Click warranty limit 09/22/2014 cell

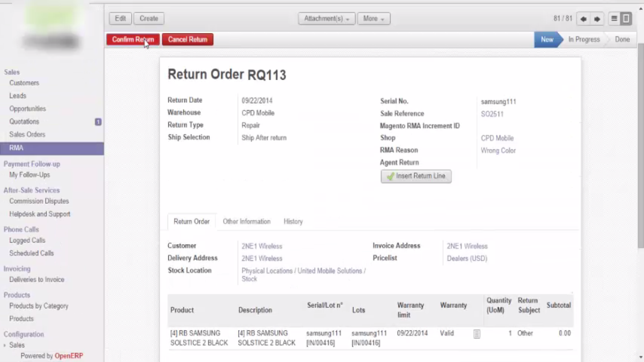click(x=412, y=333)
